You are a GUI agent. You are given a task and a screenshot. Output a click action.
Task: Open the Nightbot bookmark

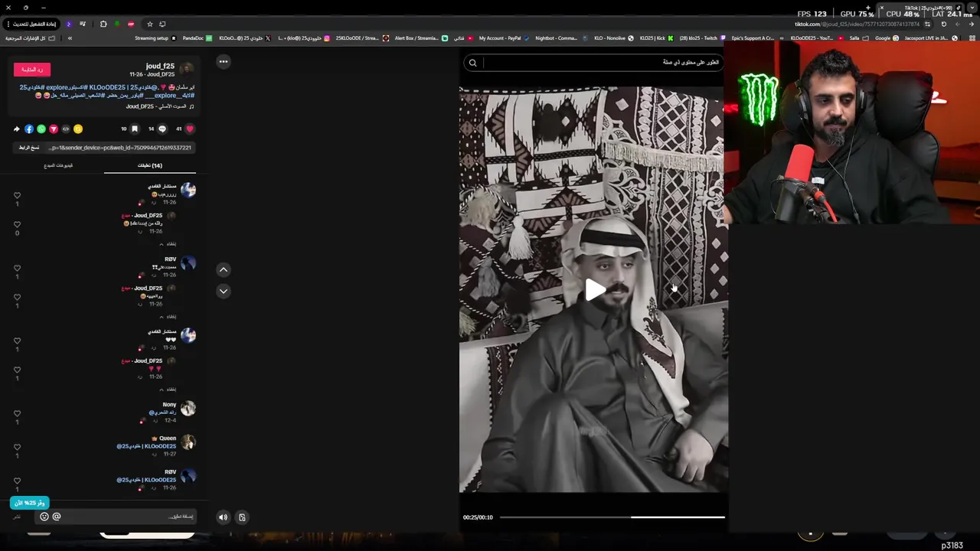[561, 38]
